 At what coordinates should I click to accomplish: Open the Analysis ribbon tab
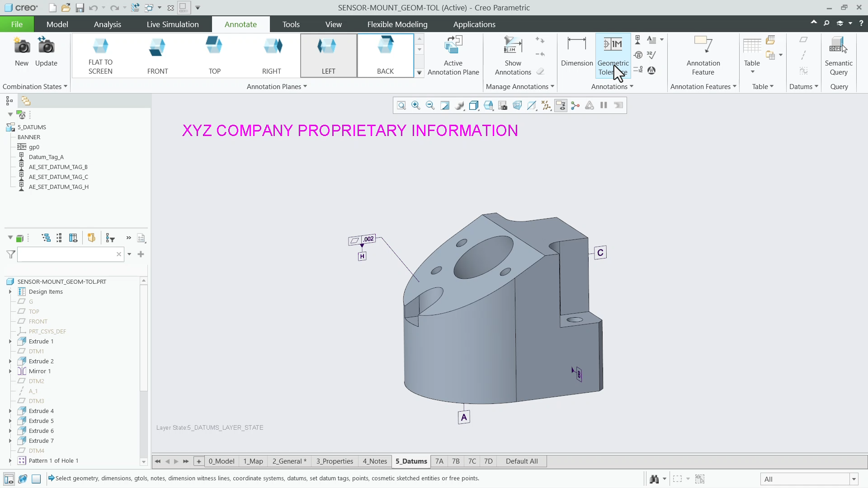coord(108,24)
